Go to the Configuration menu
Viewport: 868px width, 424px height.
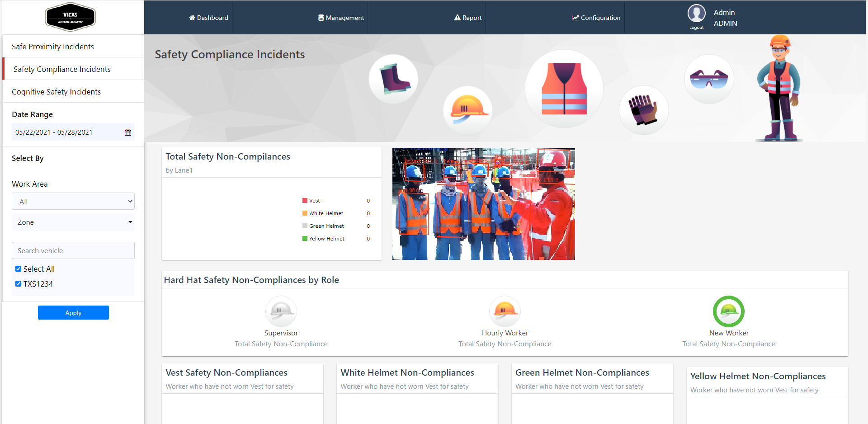596,18
